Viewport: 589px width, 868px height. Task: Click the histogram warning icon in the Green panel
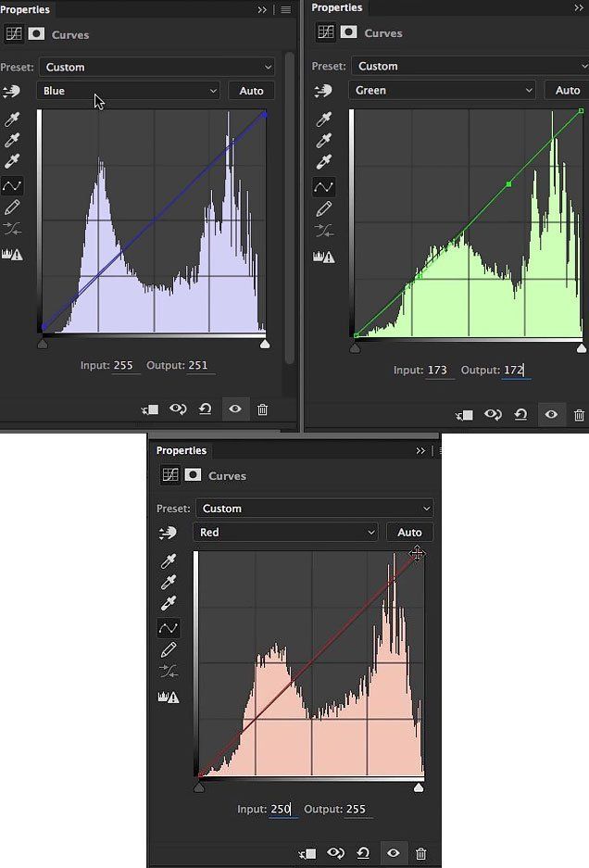(324, 257)
